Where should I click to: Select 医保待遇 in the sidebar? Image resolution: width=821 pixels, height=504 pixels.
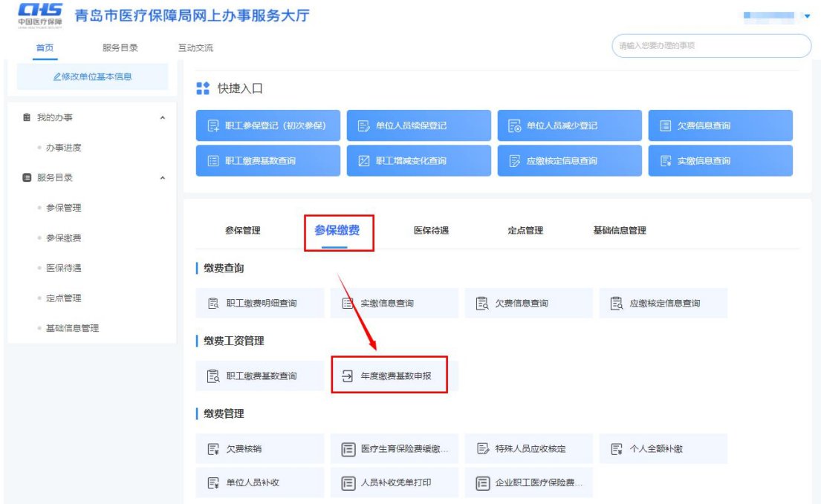[x=63, y=268]
